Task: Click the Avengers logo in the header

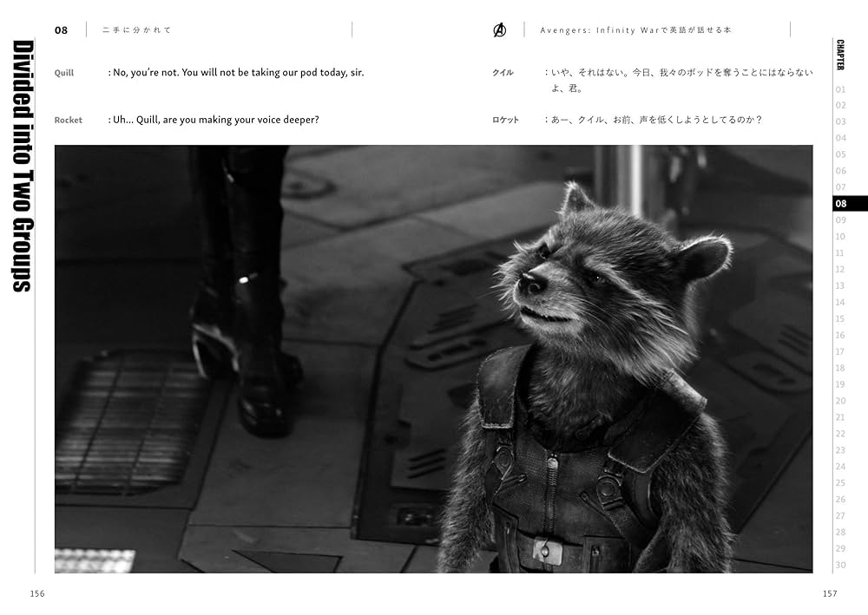Action: (499, 29)
